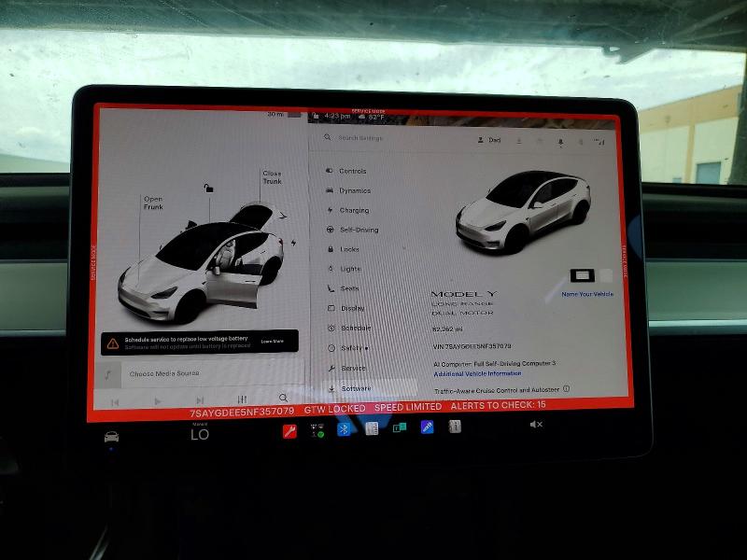The height and width of the screenshot is (560, 747).
Task: Open the Dad driver profile
Action: (x=489, y=140)
